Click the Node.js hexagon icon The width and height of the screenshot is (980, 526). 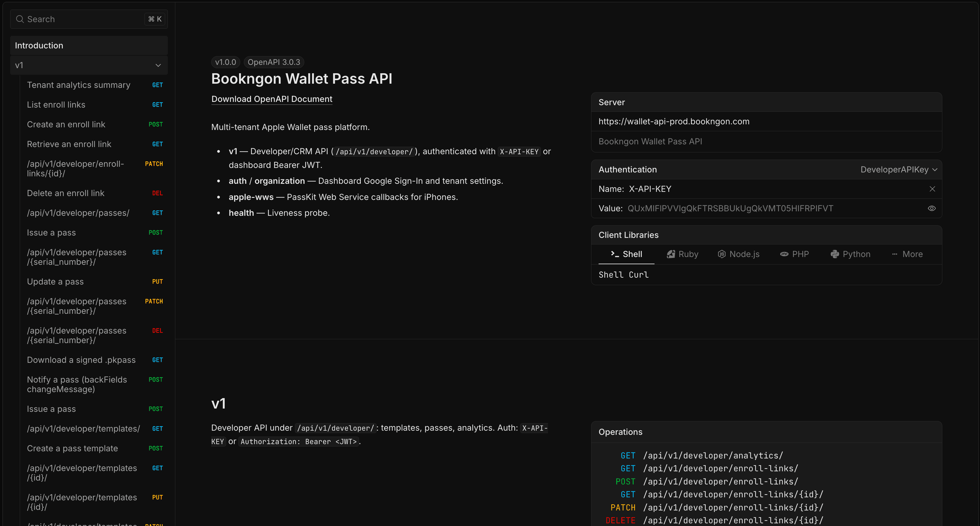721,254
